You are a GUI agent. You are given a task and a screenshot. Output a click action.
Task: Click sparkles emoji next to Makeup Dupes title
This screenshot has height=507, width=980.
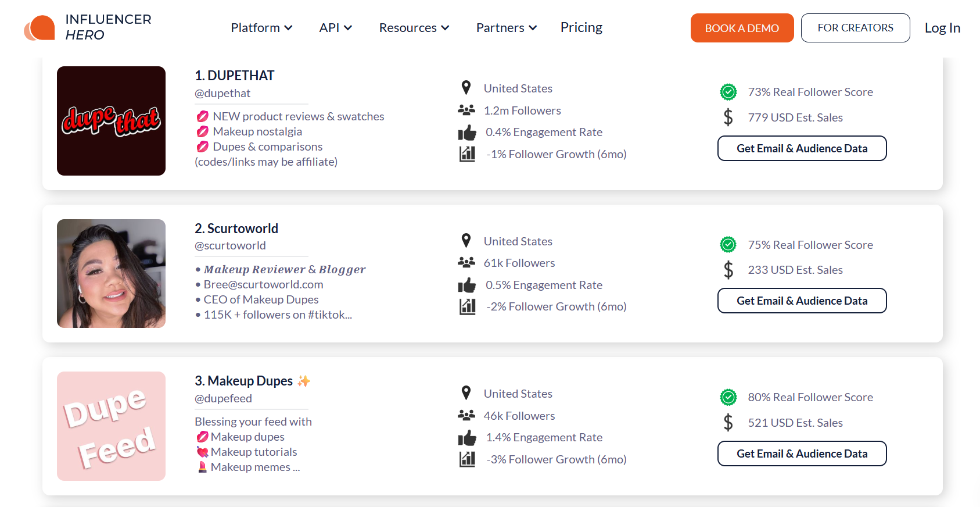[304, 381]
